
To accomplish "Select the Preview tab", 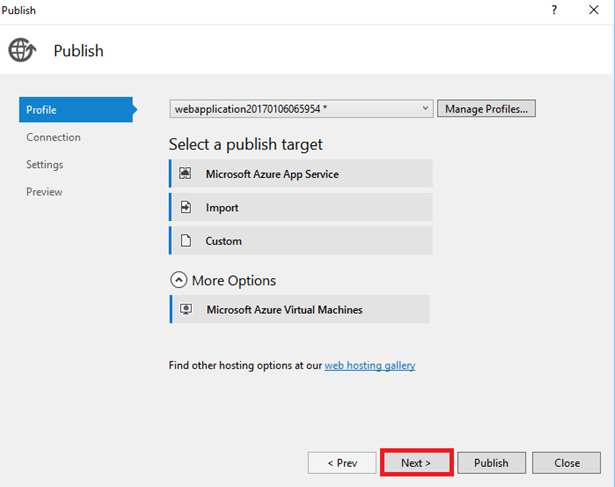I will point(45,191).
